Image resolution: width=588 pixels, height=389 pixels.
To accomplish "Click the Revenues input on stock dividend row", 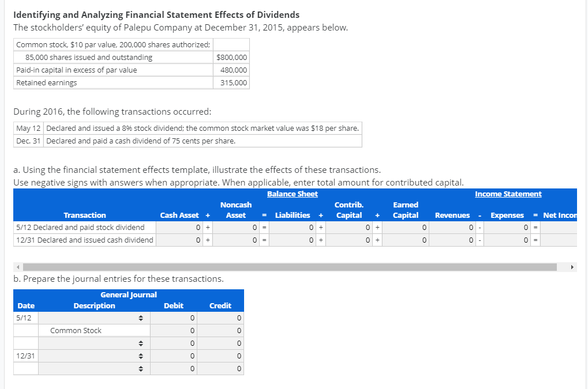I will pos(453,227).
